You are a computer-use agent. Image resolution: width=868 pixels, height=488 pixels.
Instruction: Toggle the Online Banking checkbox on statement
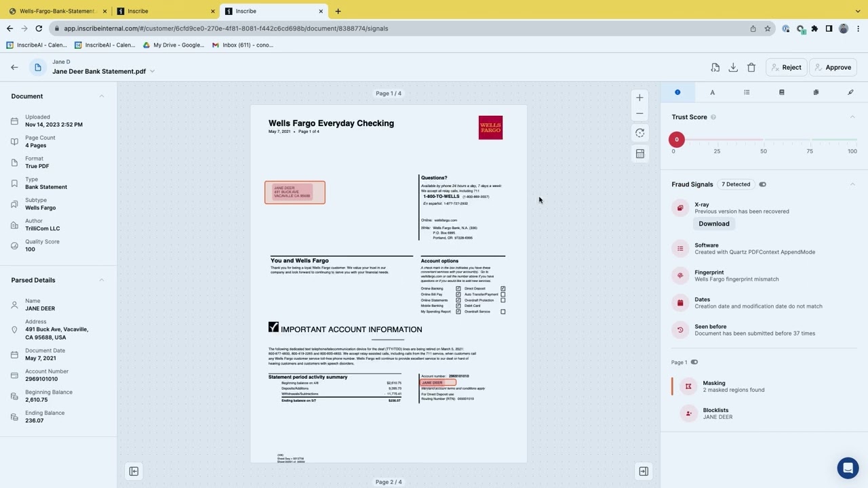(458, 289)
